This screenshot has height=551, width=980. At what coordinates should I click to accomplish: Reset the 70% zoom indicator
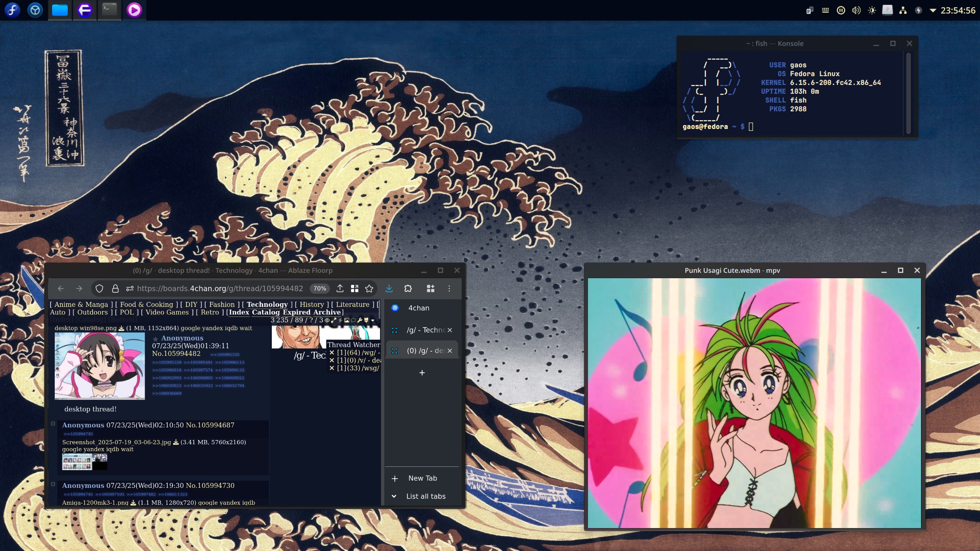[320, 289]
